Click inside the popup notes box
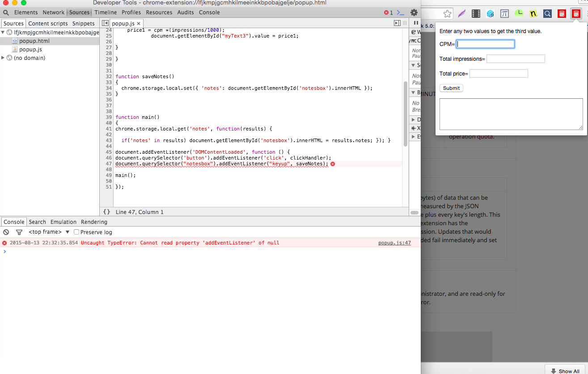 (x=511, y=114)
